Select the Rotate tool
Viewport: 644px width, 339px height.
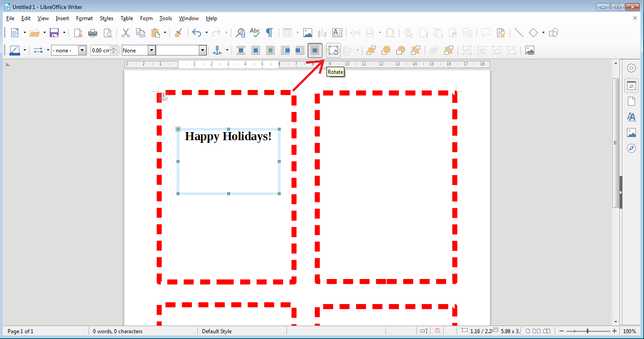coord(333,50)
